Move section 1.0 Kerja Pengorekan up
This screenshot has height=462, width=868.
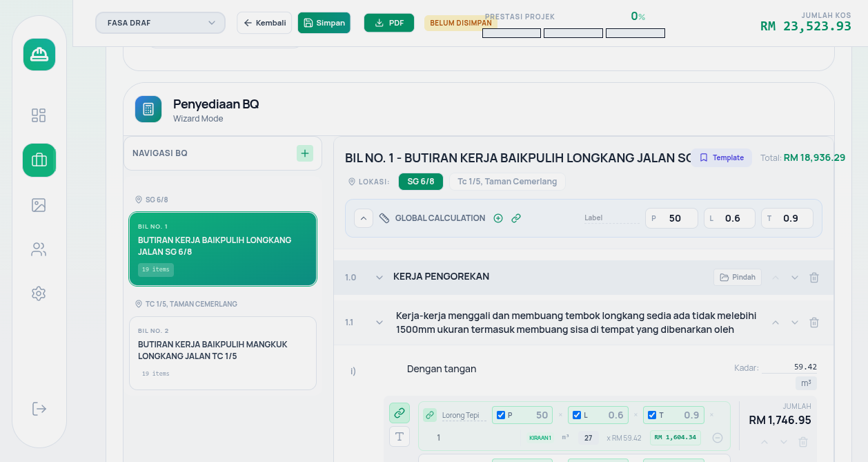[776, 278]
